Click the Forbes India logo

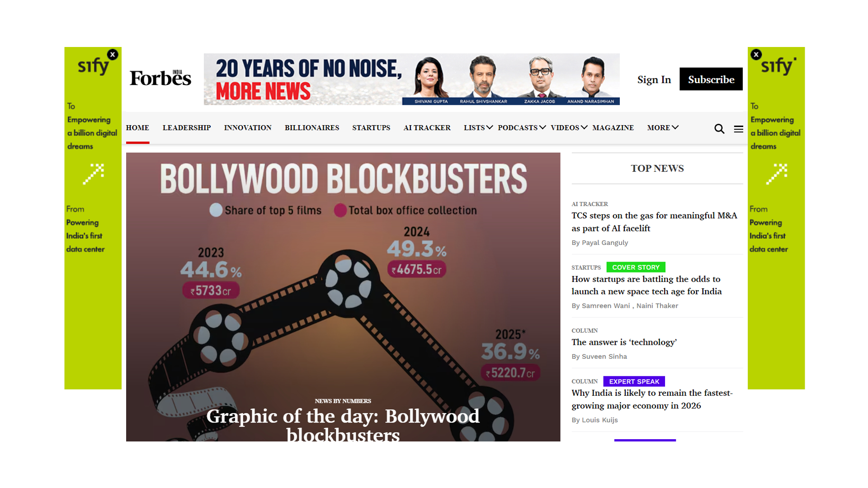tap(160, 79)
